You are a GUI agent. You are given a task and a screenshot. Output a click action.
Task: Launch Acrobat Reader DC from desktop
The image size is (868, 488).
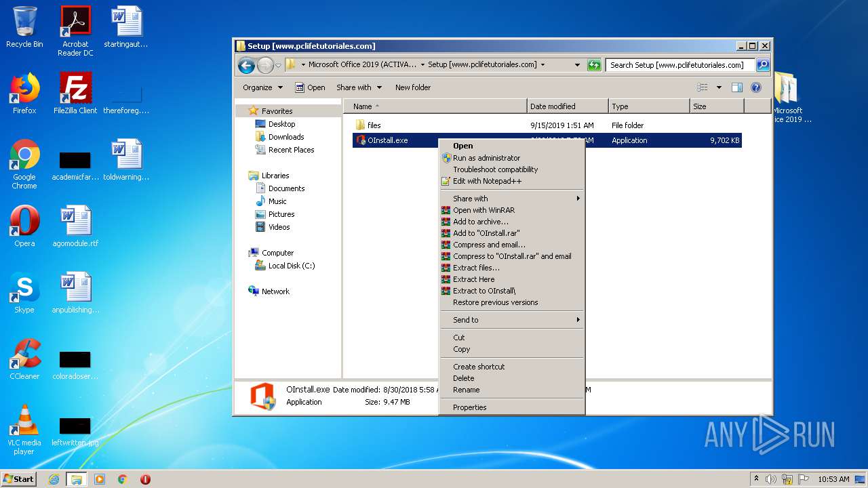75,30
